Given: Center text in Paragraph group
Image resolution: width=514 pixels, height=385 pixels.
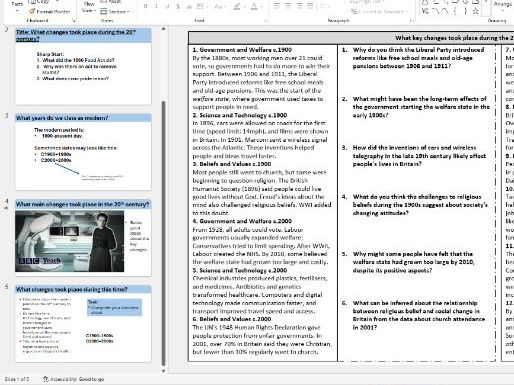Looking at the screenshot, I should (x=288, y=5).
